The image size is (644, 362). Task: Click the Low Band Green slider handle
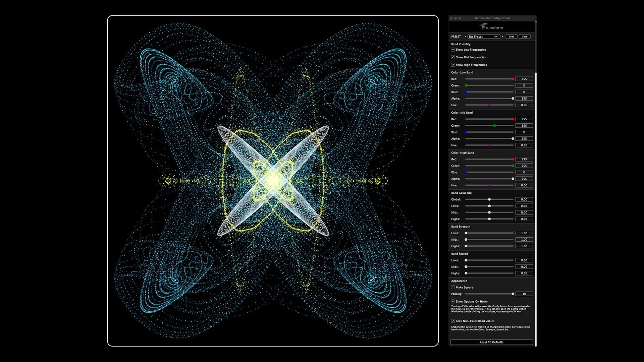(x=466, y=85)
